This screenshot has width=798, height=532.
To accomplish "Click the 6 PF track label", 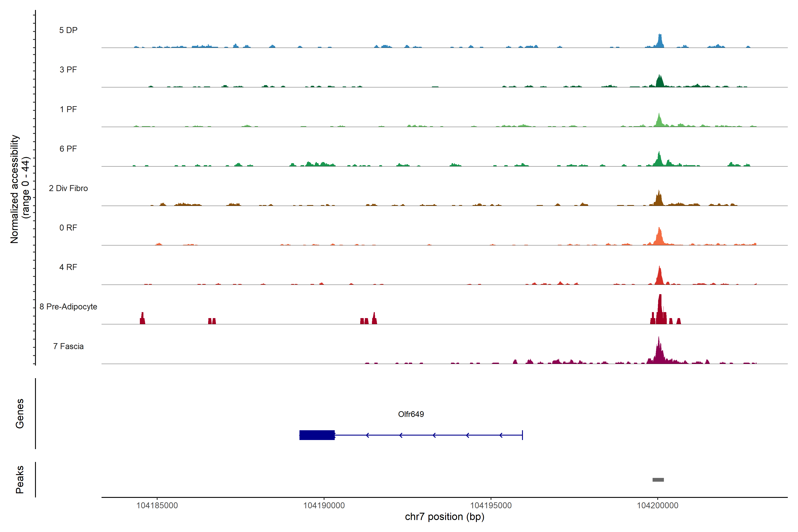I will click(68, 149).
